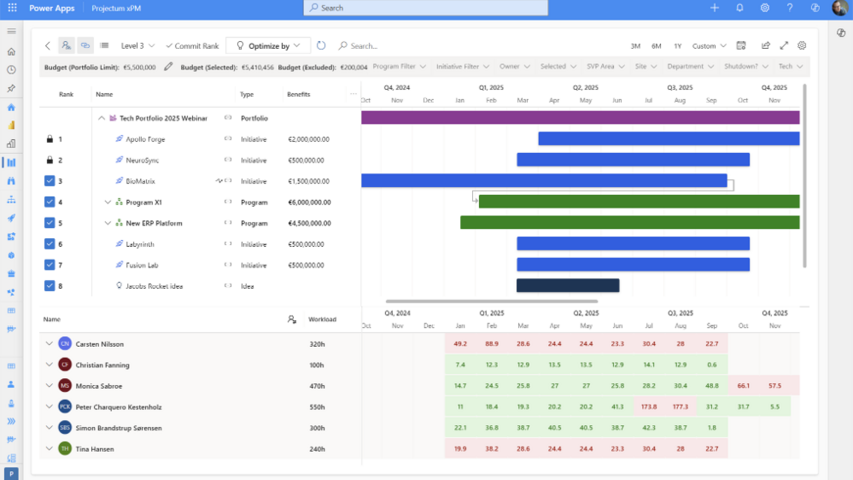Click the expand to fullscreen arrow icon
853x480 pixels.
pos(784,46)
